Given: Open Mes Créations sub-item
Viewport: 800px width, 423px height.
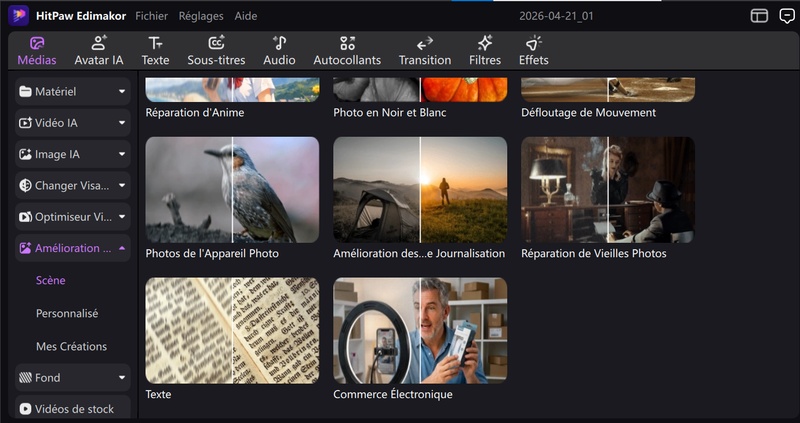Looking at the screenshot, I should (x=71, y=346).
